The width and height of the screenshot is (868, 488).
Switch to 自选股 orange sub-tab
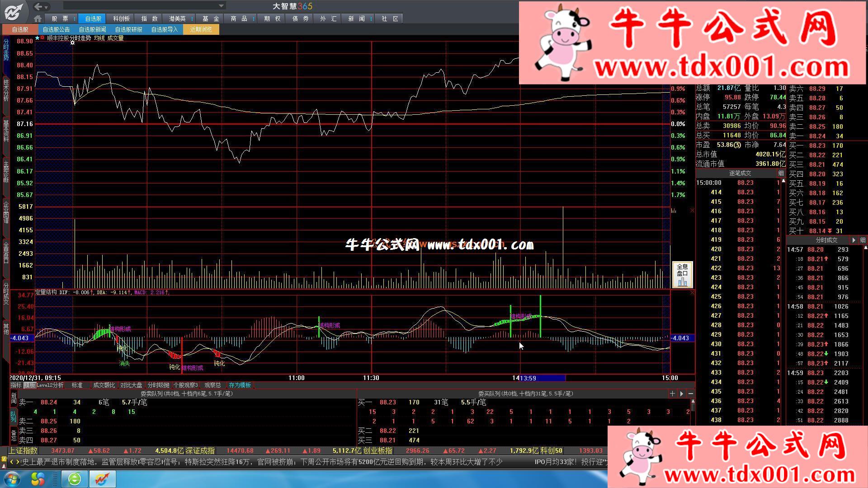(x=20, y=29)
